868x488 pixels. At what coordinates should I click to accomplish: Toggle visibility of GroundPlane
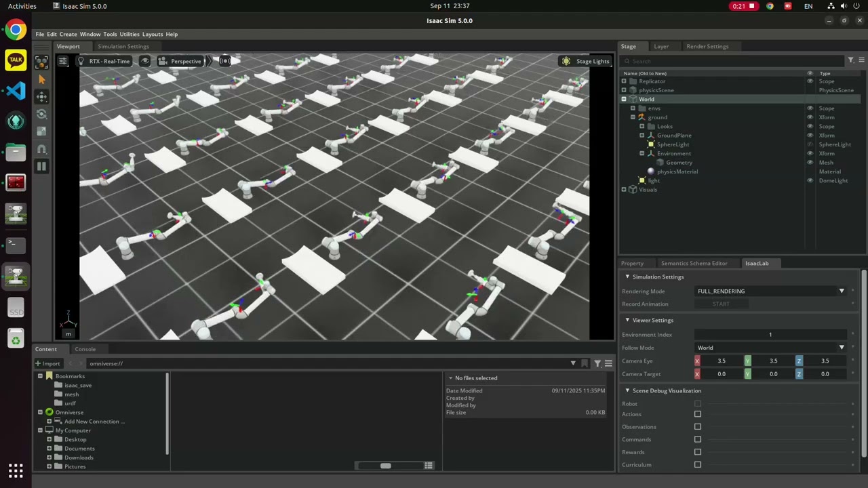point(810,136)
